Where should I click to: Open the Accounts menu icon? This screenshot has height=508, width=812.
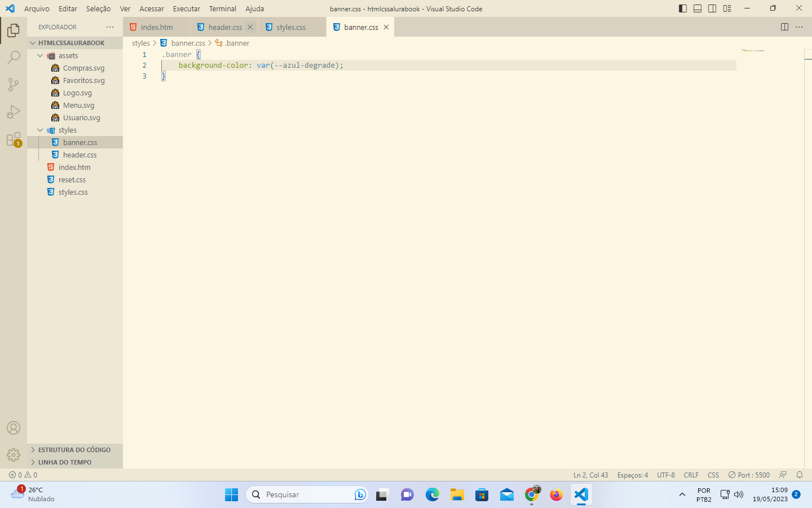click(14, 428)
